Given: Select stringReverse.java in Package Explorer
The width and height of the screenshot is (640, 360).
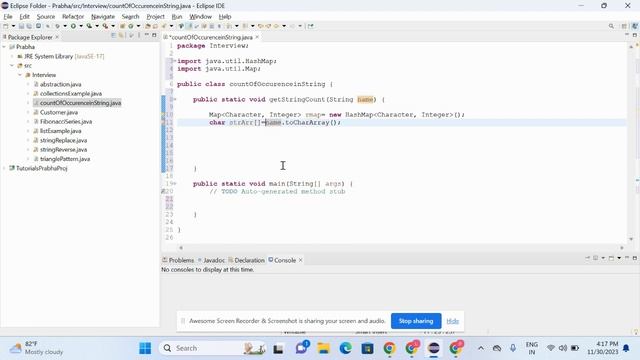Looking at the screenshot, I should click(63, 150).
